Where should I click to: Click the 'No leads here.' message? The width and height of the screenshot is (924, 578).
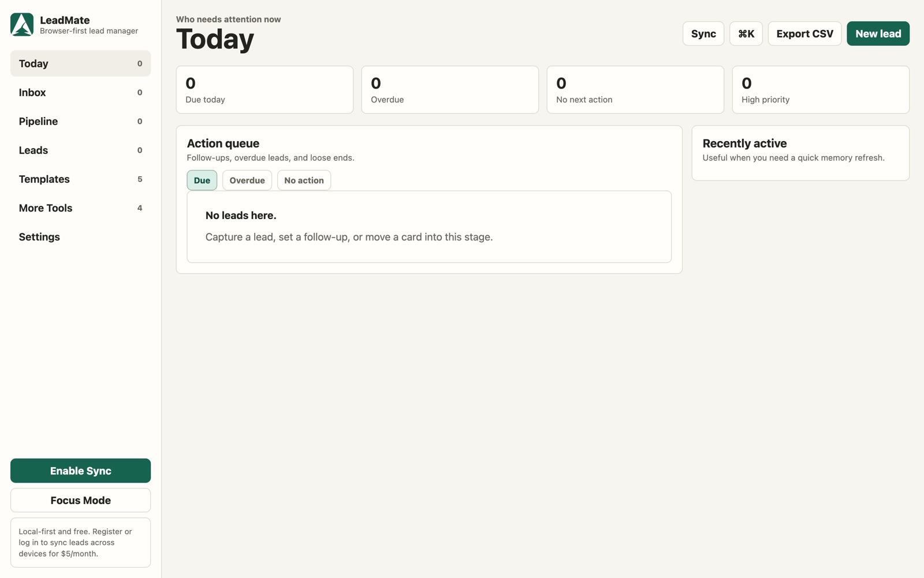[241, 216]
